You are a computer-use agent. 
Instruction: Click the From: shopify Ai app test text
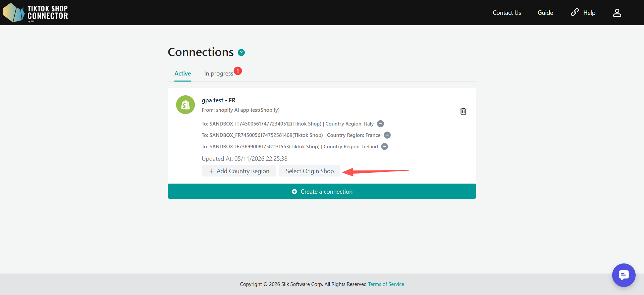[x=240, y=110]
